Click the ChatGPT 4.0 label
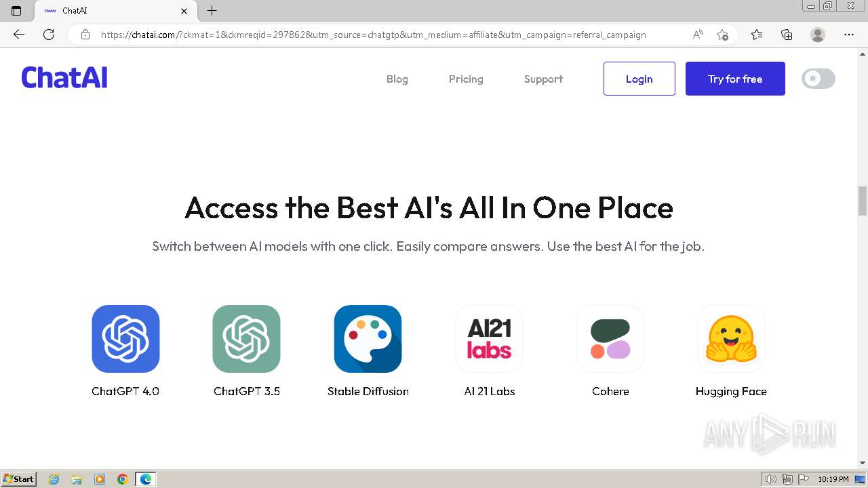 tap(125, 391)
